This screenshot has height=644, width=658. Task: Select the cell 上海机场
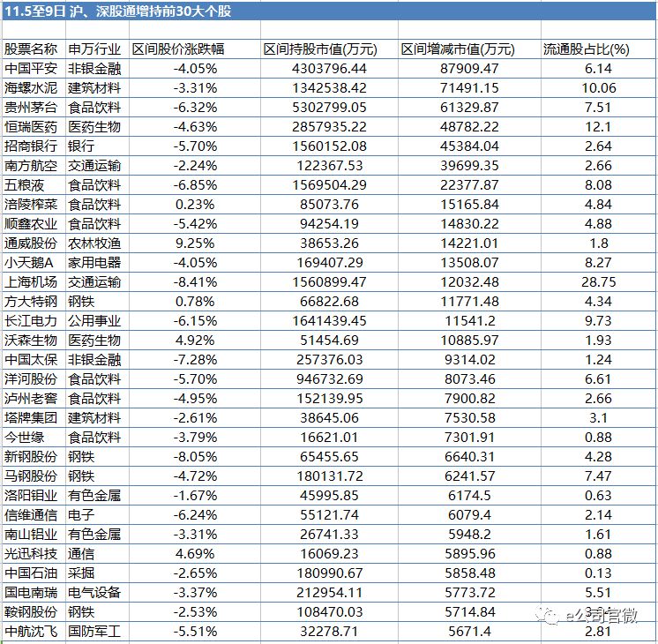tap(31, 281)
